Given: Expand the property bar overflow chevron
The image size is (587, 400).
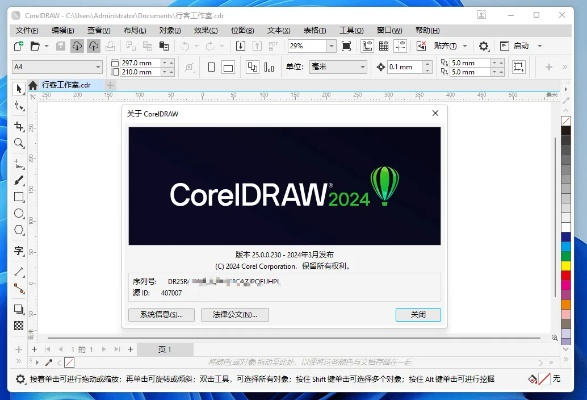Looking at the screenshot, I should 565,67.
